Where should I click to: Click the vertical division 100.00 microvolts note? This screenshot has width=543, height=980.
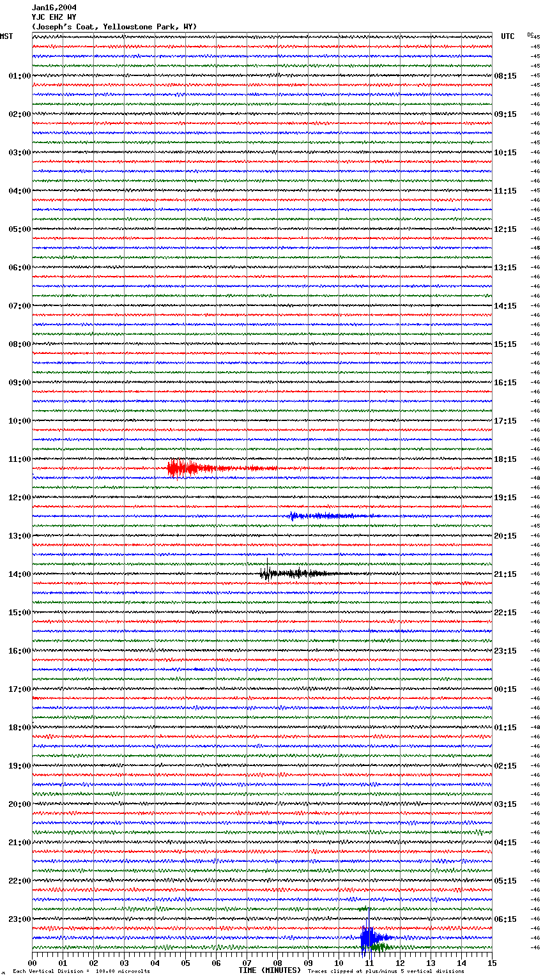[81, 971]
